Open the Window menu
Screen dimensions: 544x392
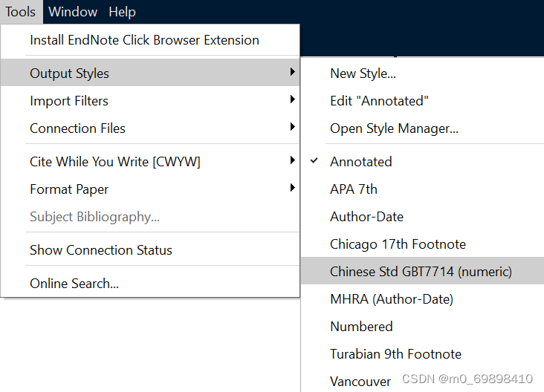click(73, 12)
